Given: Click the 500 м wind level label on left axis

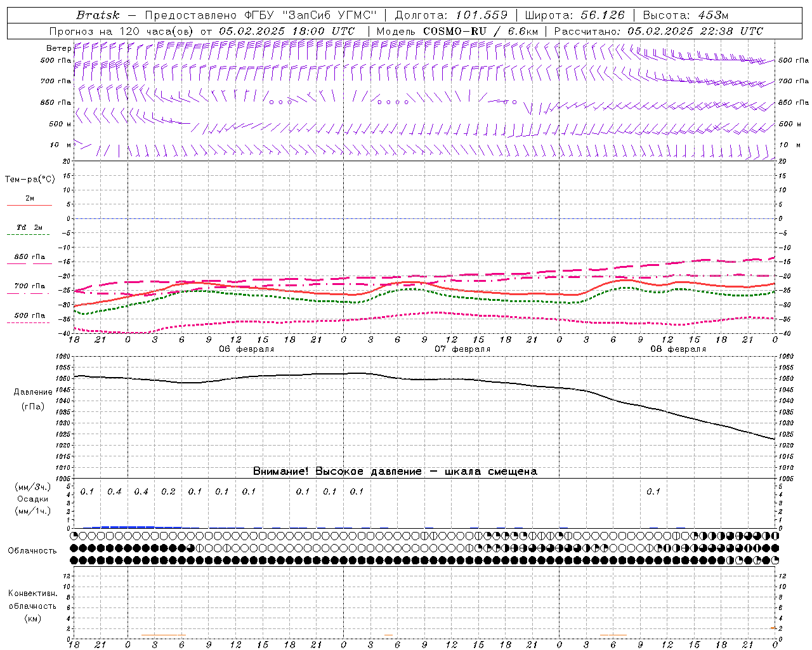Looking at the screenshot, I should 60,124.
